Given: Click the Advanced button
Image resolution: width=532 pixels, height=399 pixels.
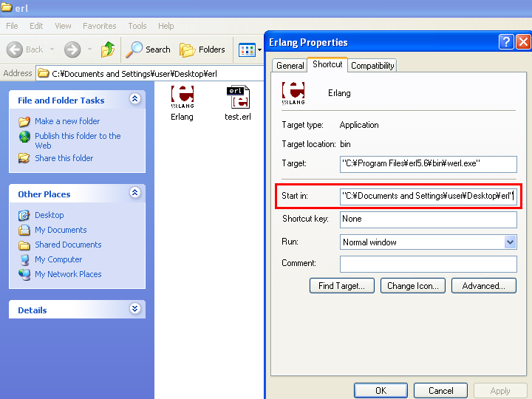Looking at the screenshot, I should pos(483,286).
